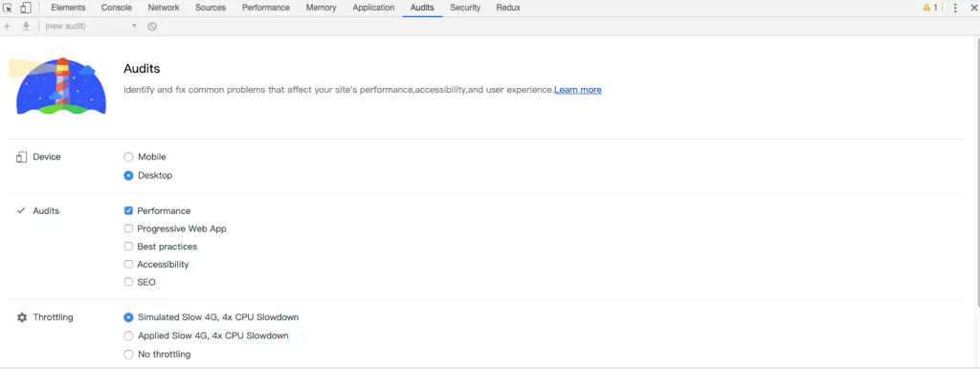Click the warning triangle count icon
Screen dimensions: 980x369
pyautogui.click(x=930, y=8)
